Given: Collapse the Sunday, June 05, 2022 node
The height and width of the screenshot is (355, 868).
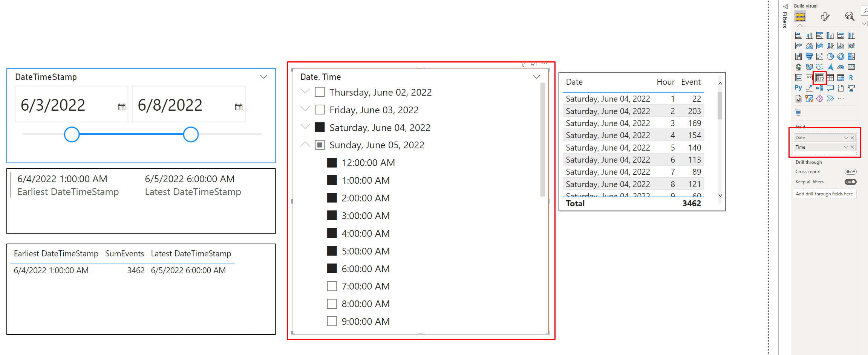Looking at the screenshot, I should coord(305,145).
